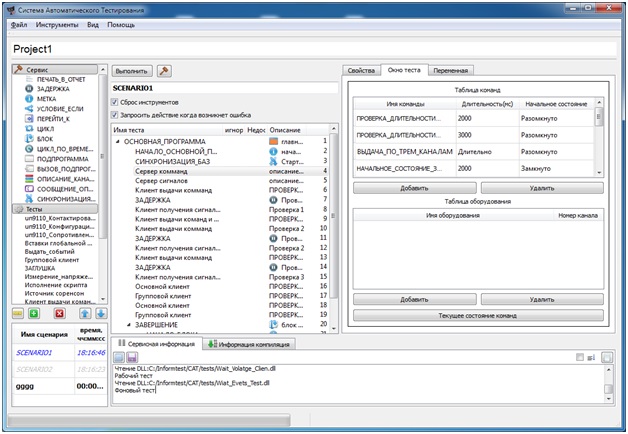Screen dimensions: 628x434
Task: Click the УСЛОВИЕ_ЕСЛИ branch icon
Action: 29,109
